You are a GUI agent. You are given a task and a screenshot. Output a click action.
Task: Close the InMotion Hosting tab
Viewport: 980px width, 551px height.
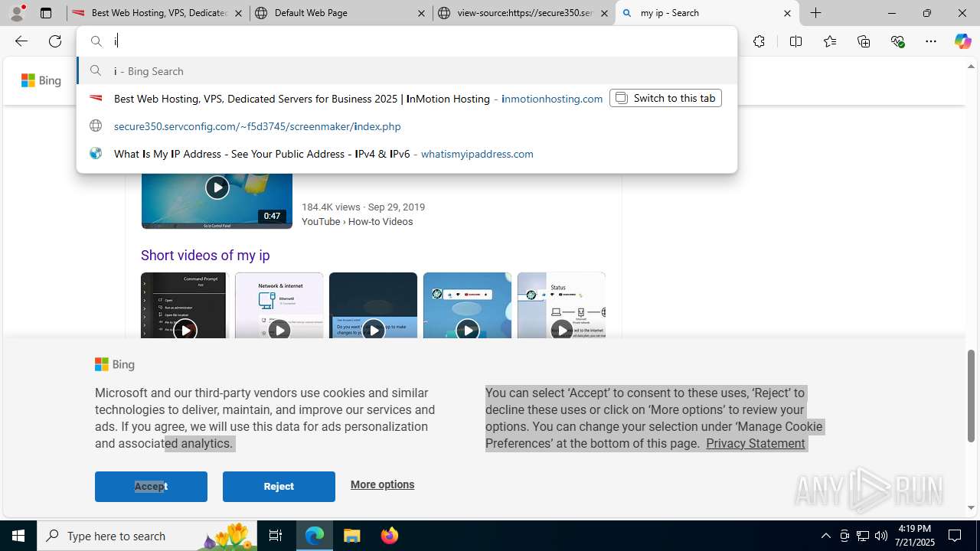click(x=238, y=13)
